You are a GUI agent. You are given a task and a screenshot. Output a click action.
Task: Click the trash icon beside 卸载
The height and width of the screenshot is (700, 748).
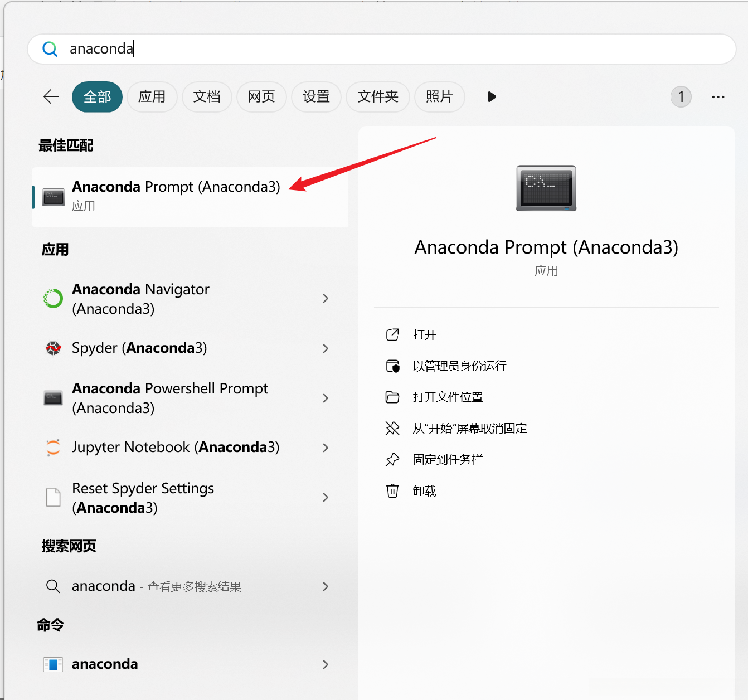click(392, 490)
